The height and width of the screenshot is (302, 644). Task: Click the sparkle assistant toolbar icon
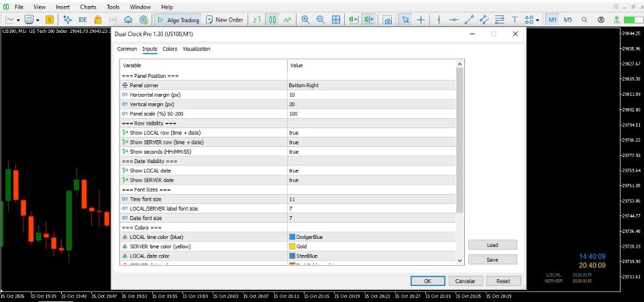click(67, 19)
